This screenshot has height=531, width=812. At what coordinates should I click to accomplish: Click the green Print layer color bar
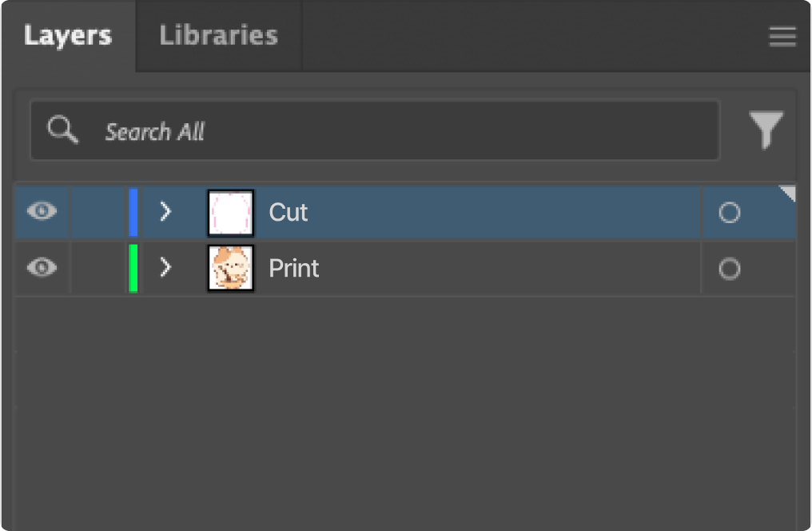tap(133, 269)
